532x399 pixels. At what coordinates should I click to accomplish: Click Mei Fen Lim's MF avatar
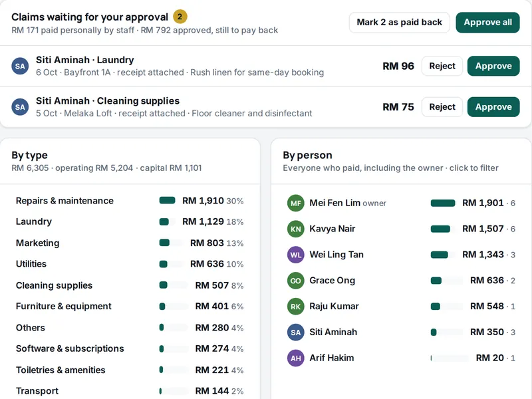tap(295, 203)
